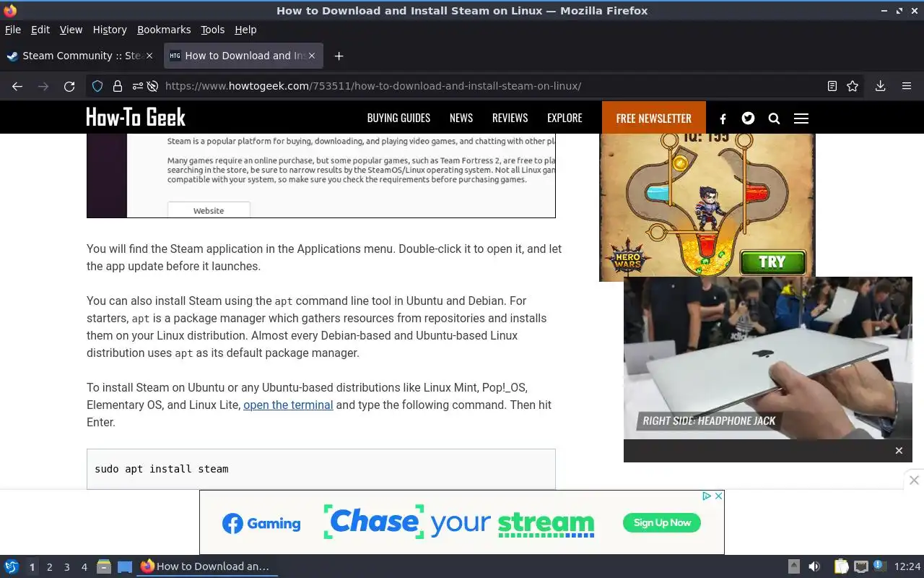The image size is (924, 578).
Task: Open the Tools menu
Action: coord(213,30)
